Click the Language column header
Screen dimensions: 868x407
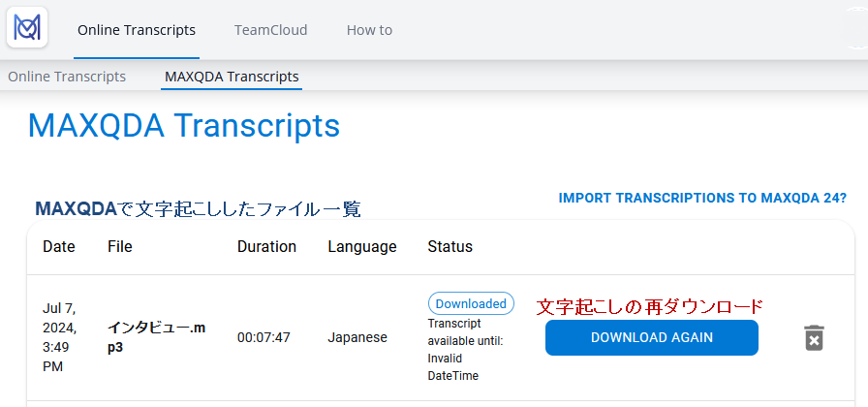(x=361, y=247)
